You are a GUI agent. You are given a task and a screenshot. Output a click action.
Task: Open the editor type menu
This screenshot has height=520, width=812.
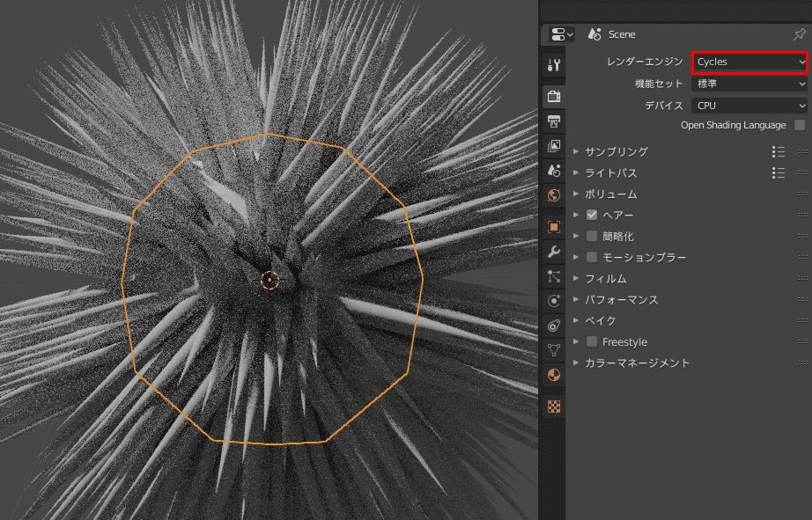[562, 34]
